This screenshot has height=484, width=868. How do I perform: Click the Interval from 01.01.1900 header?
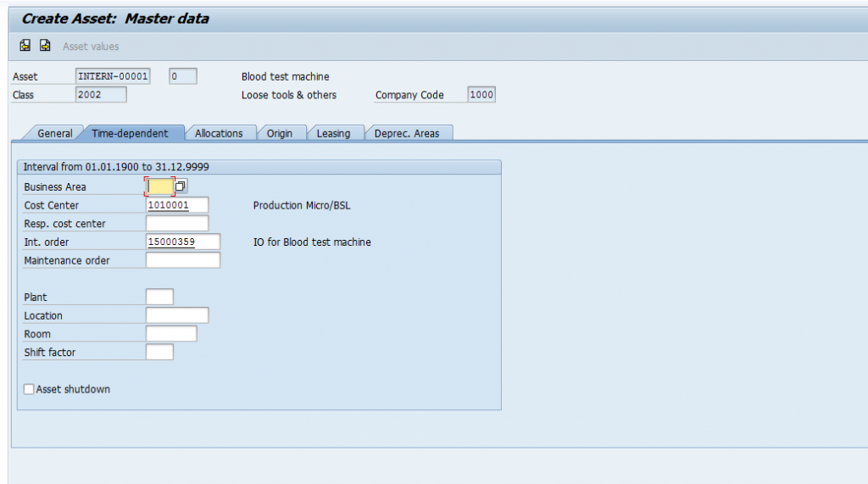click(x=259, y=167)
